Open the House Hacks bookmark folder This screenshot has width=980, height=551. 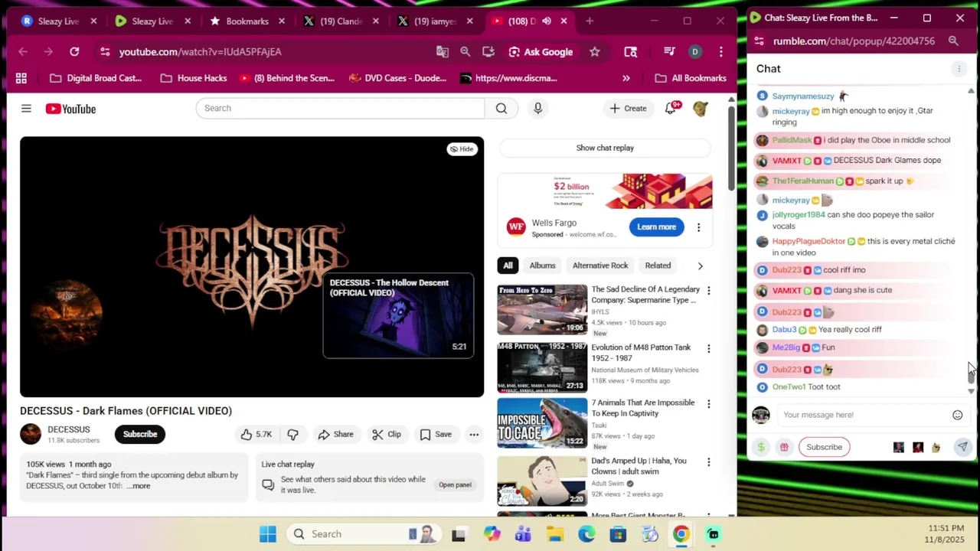[194, 78]
